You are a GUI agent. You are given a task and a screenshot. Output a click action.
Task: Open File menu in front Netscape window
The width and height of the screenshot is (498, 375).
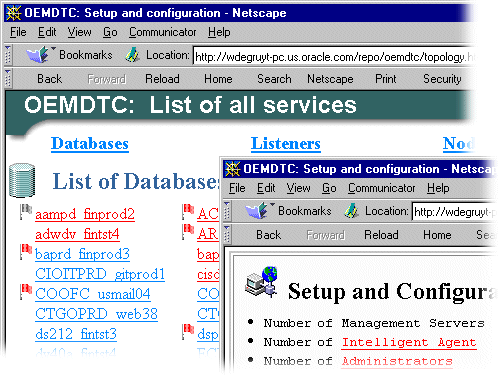(x=237, y=188)
